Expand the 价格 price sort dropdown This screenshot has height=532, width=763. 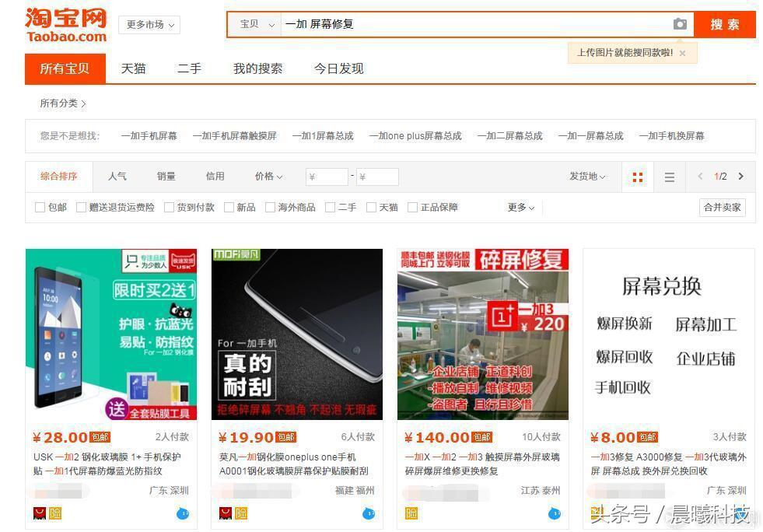click(x=268, y=177)
